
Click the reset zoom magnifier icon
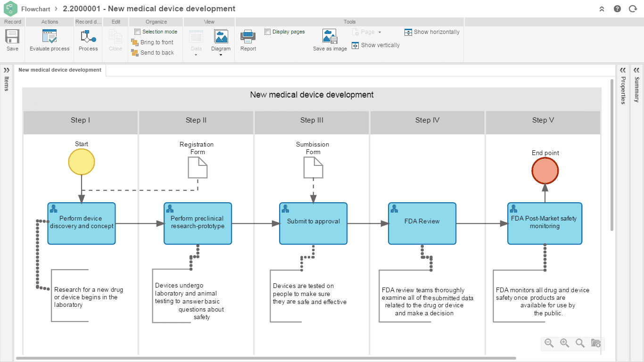[580, 343]
